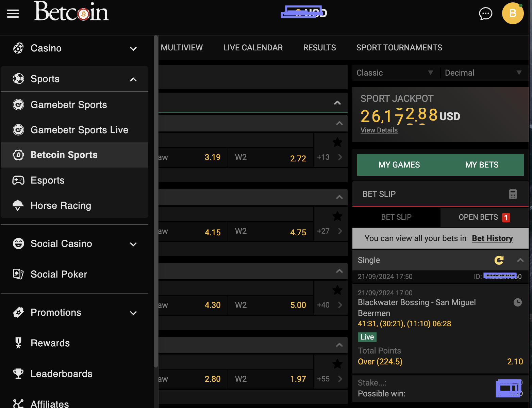
Task: Open the +13 more markets
Action: [330, 157]
